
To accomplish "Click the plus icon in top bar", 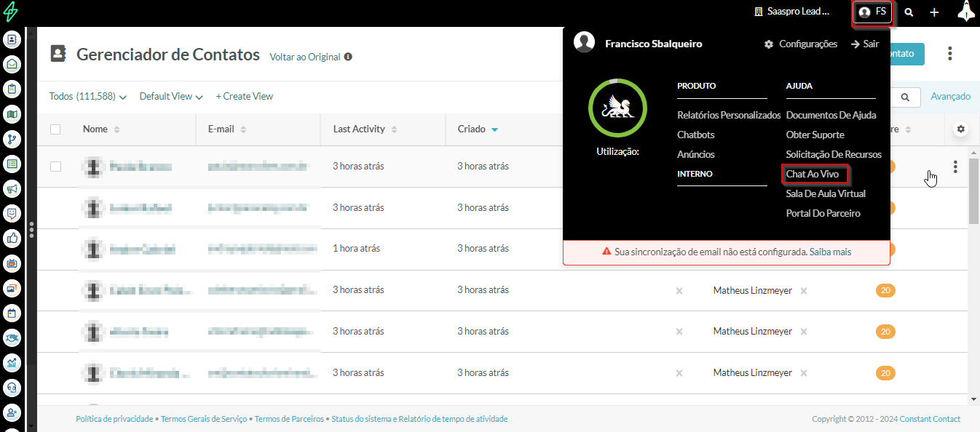I will 934,12.
